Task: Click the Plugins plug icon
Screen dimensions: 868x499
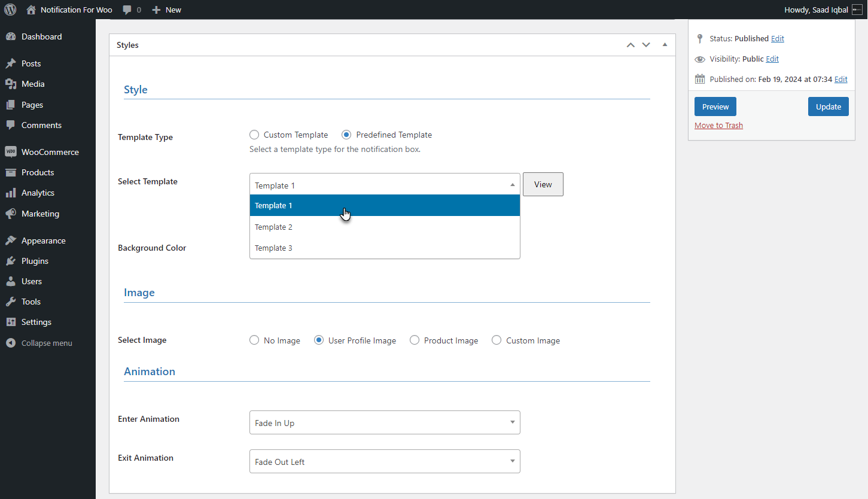Action: [x=11, y=261]
